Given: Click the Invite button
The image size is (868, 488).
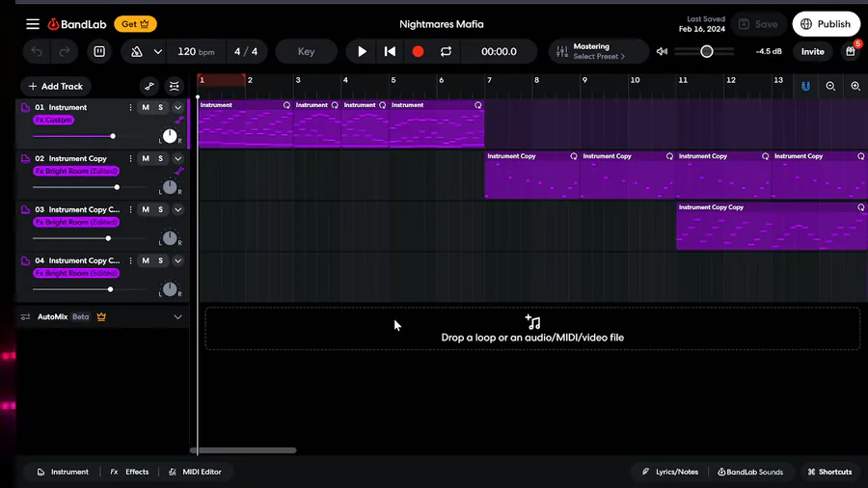Looking at the screenshot, I should click(813, 51).
